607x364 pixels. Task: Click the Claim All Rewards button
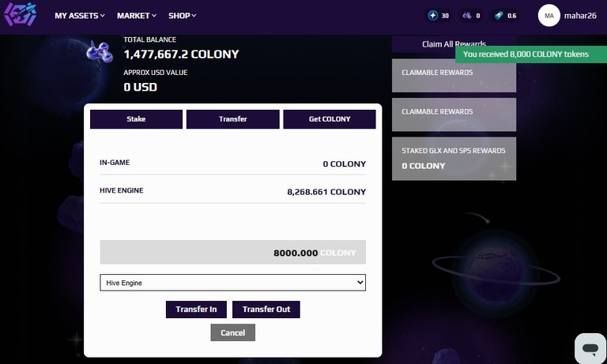coord(454,44)
